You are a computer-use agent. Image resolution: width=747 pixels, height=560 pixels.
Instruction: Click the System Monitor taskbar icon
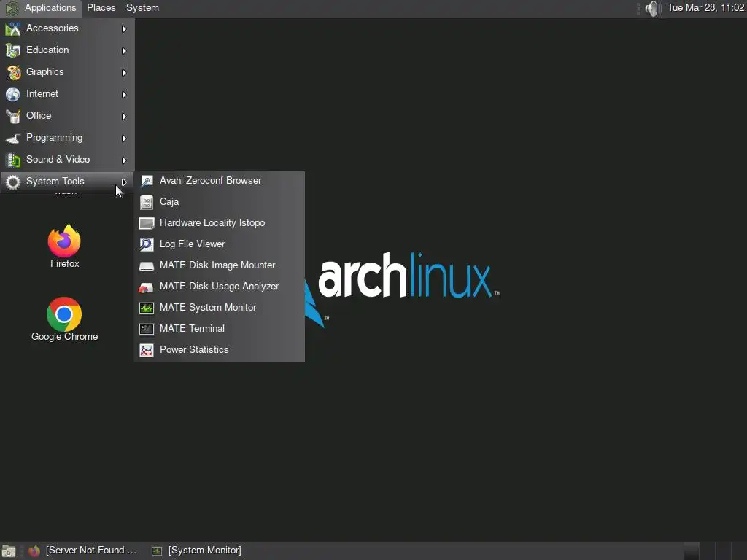157,551
